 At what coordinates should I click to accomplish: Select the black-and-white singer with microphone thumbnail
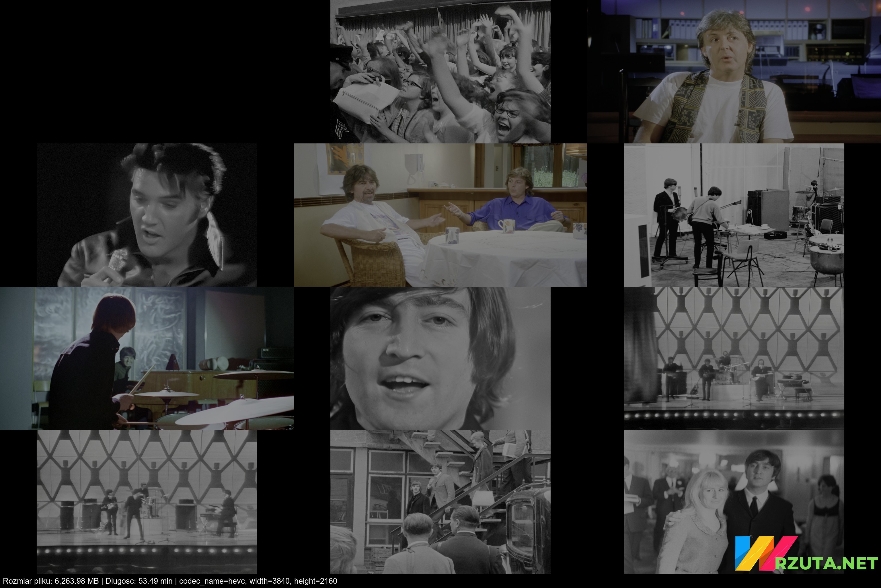coord(147,215)
